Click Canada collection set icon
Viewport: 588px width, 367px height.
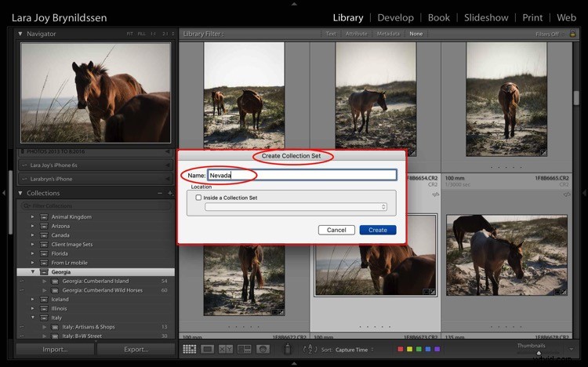tap(44, 235)
